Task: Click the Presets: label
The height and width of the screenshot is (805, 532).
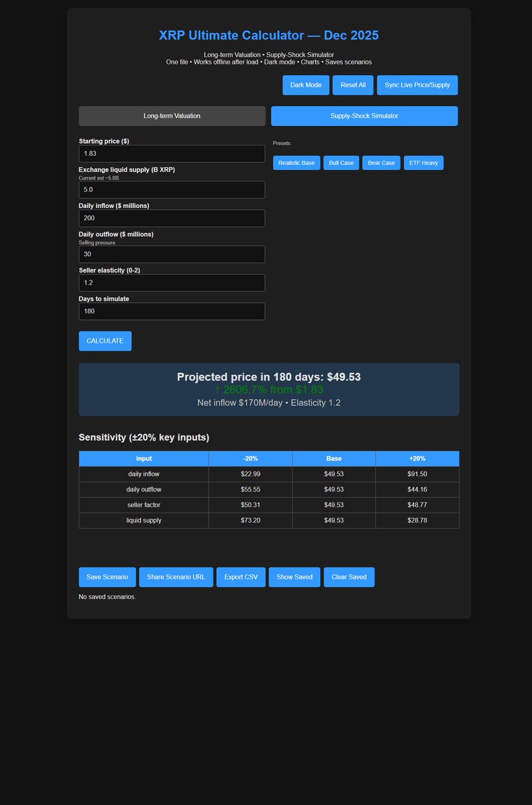Action: tap(282, 144)
